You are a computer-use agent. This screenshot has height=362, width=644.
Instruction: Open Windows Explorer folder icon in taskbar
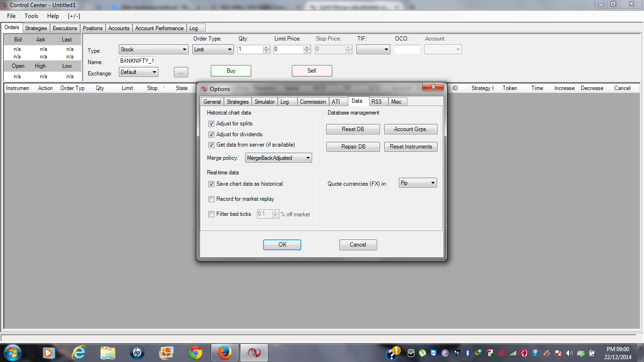tap(107, 353)
